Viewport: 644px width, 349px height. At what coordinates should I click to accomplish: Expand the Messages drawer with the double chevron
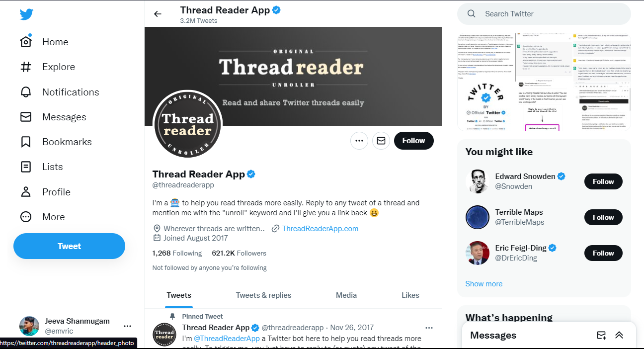point(619,335)
